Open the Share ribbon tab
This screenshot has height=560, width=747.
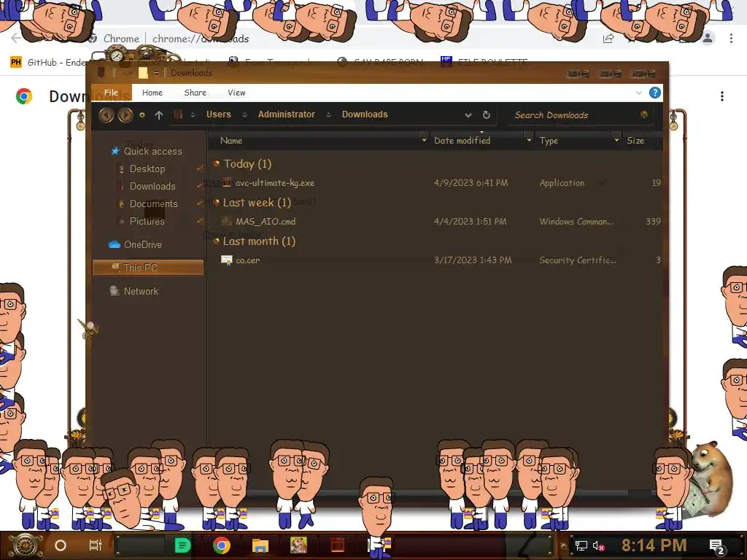click(x=196, y=93)
